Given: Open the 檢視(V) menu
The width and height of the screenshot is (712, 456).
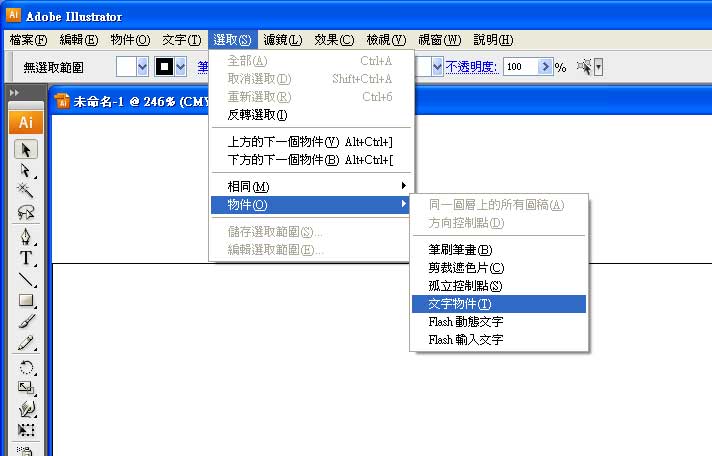Looking at the screenshot, I should (386, 40).
